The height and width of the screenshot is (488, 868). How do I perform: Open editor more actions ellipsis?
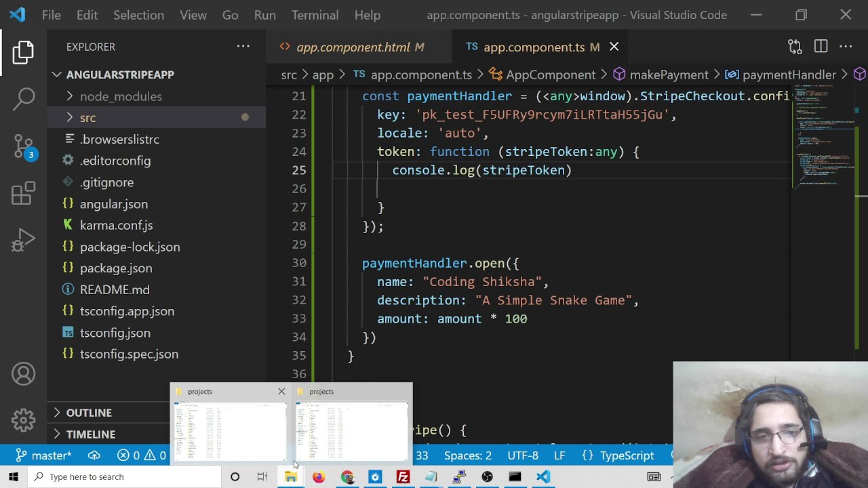[846, 47]
